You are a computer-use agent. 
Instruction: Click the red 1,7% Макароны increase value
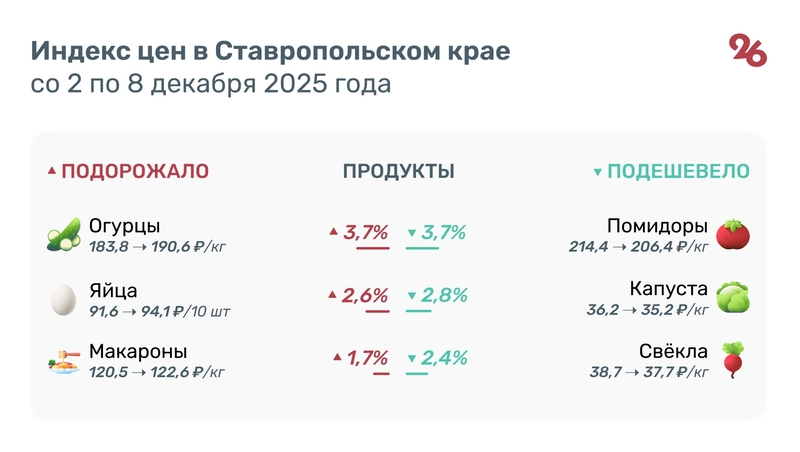[367, 358]
